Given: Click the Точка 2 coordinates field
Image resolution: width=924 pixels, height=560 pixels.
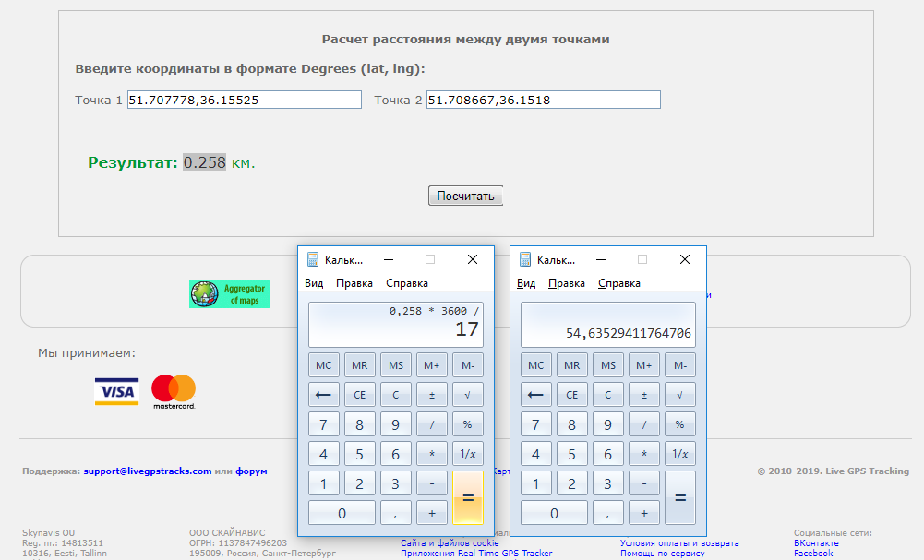Looking at the screenshot, I should click(x=544, y=100).
